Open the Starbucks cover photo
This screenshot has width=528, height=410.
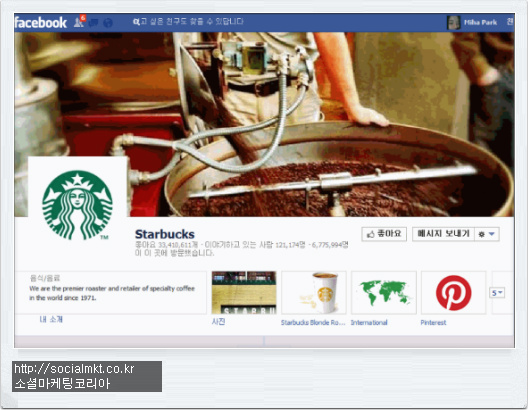(x=264, y=124)
